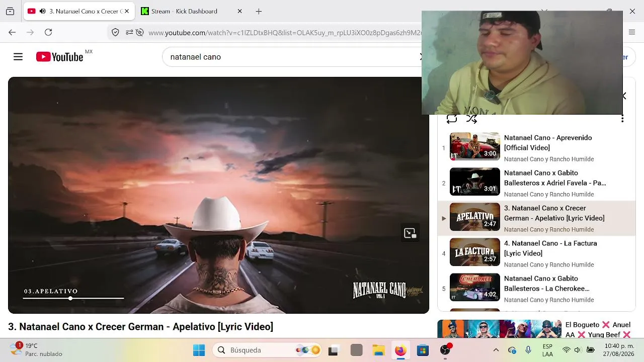The image size is (644, 362).
Task: Go to the YouTube home logo
Action: 60,57
